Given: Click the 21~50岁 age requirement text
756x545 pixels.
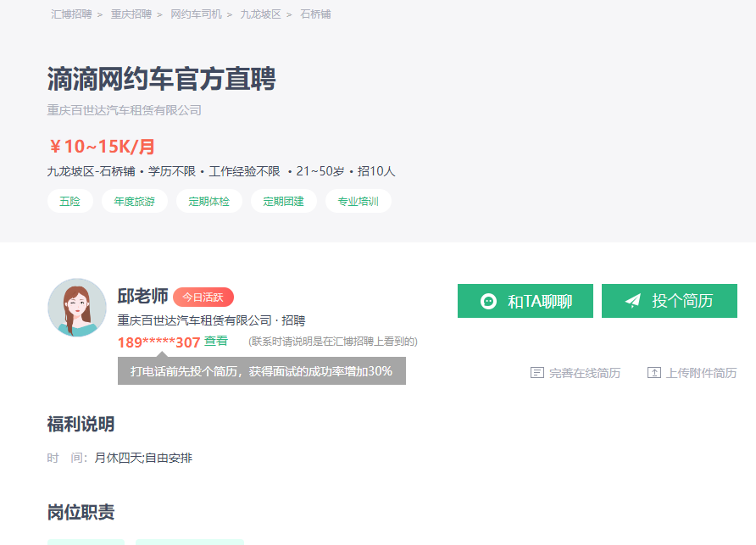Looking at the screenshot, I should (x=320, y=172).
